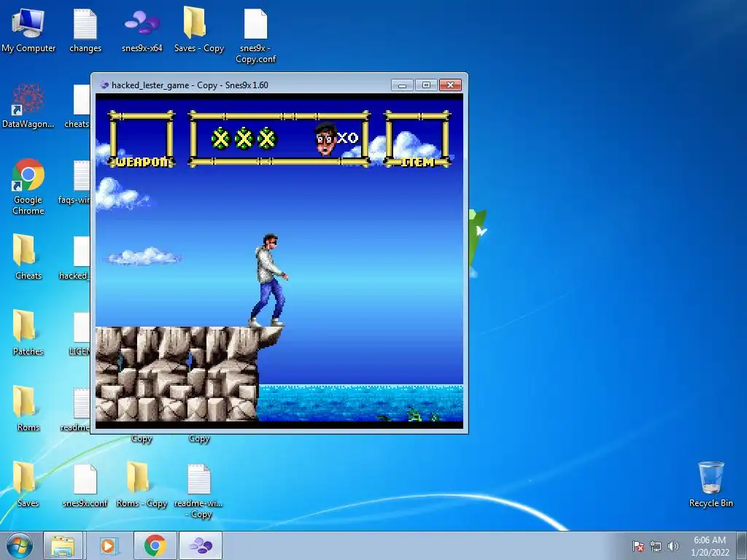Open the Action Center flag icon
The width and height of the screenshot is (747, 560).
click(x=638, y=546)
